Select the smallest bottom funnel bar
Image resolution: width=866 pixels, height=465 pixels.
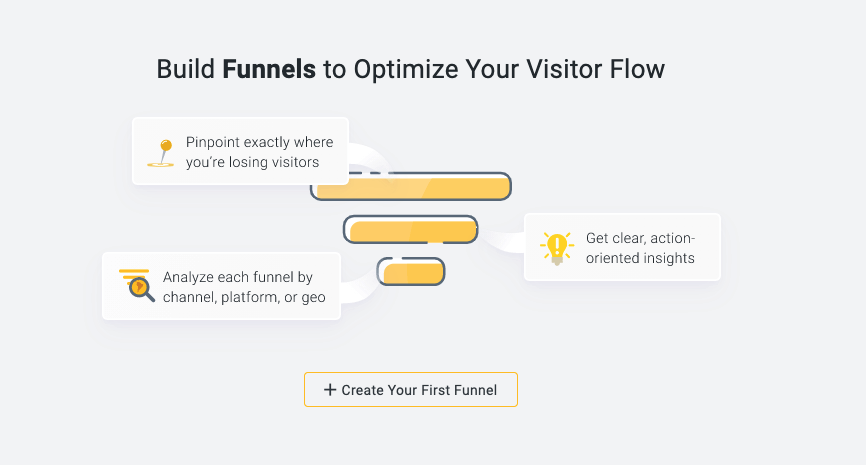[411, 272]
